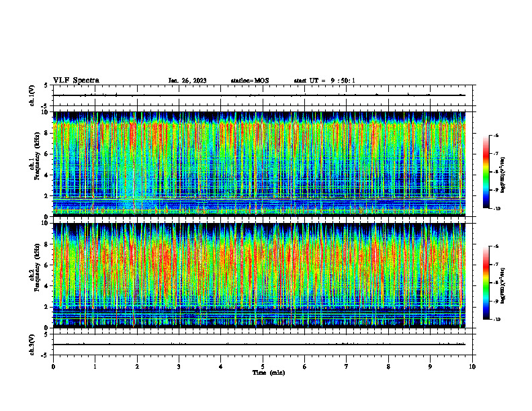
Task: Click the "-5" tick on ch.3(V) axis
Action: pos(45,355)
